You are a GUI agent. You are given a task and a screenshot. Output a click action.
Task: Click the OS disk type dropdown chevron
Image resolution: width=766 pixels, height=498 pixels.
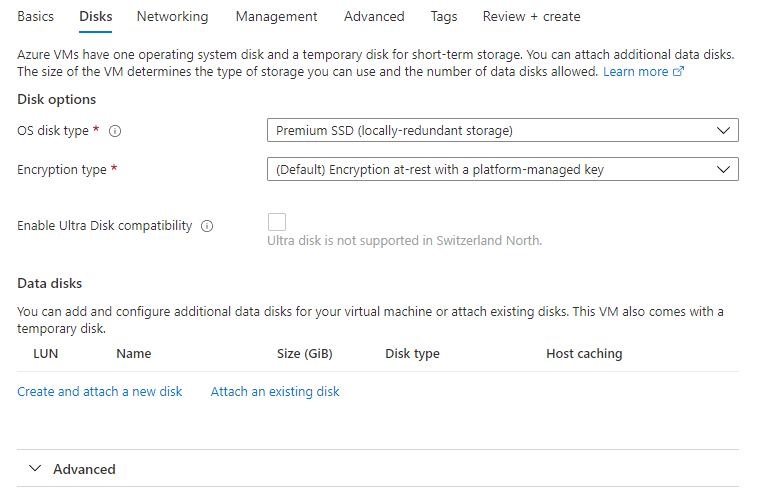[x=723, y=130]
